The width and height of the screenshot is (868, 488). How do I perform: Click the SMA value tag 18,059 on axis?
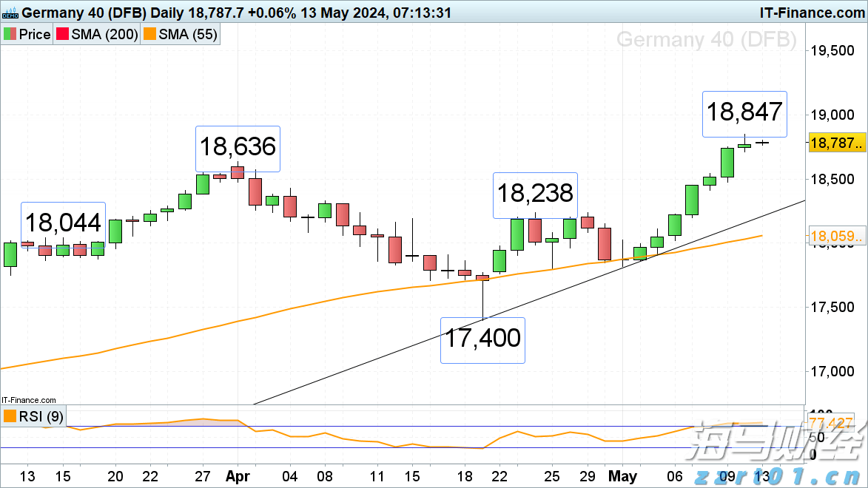(837, 237)
